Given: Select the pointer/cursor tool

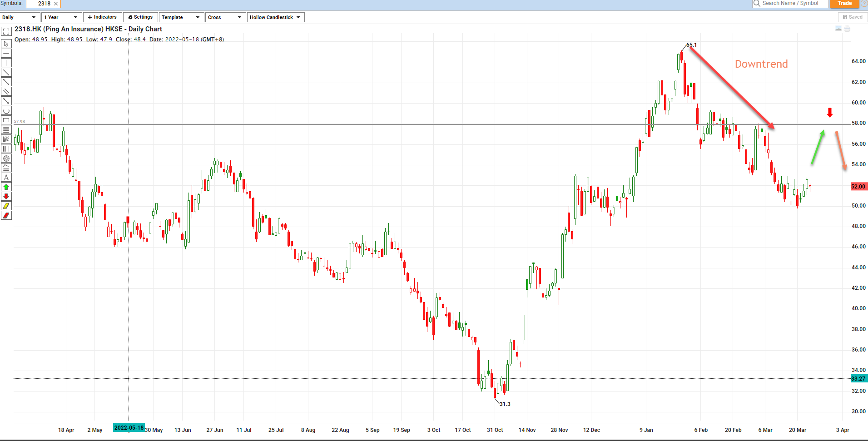Looking at the screenshot, I should pyautogui.click(x=6, y=44).
